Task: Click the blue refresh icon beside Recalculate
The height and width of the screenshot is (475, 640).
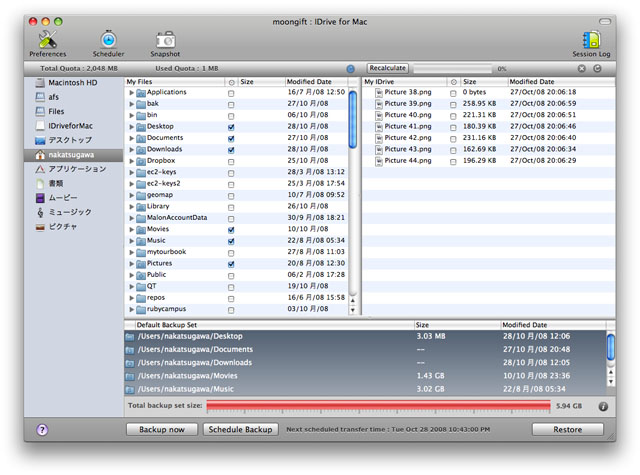Action: click(350, 69)
